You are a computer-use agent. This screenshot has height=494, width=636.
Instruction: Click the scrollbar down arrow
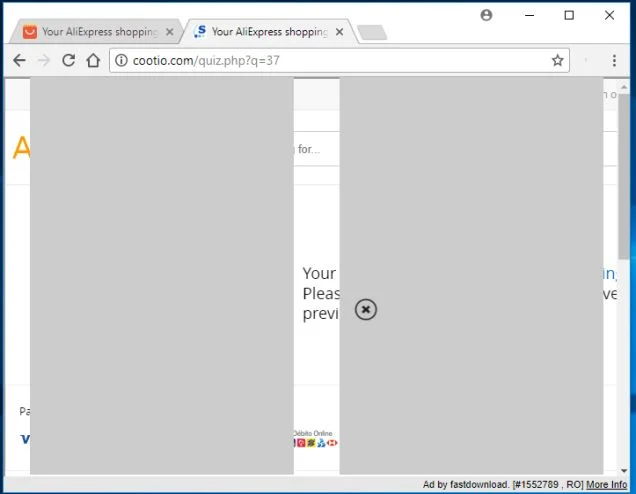[624, 470]
